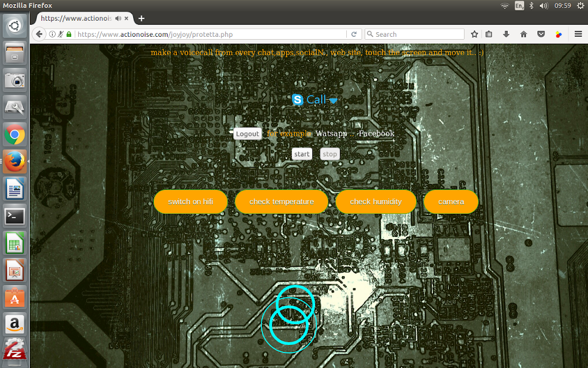Mute the tab audio speaker icon
Screen dimensions: 588x368
pos(118,18)
